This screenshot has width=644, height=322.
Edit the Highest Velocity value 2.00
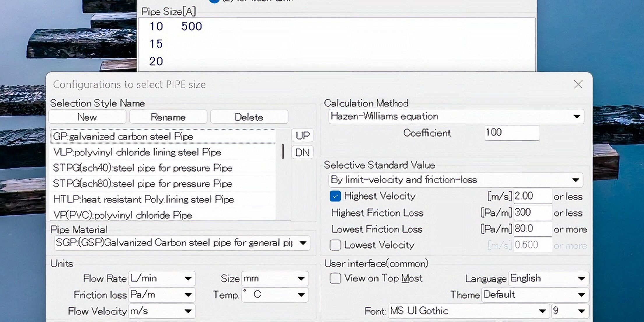click(532, 196)
